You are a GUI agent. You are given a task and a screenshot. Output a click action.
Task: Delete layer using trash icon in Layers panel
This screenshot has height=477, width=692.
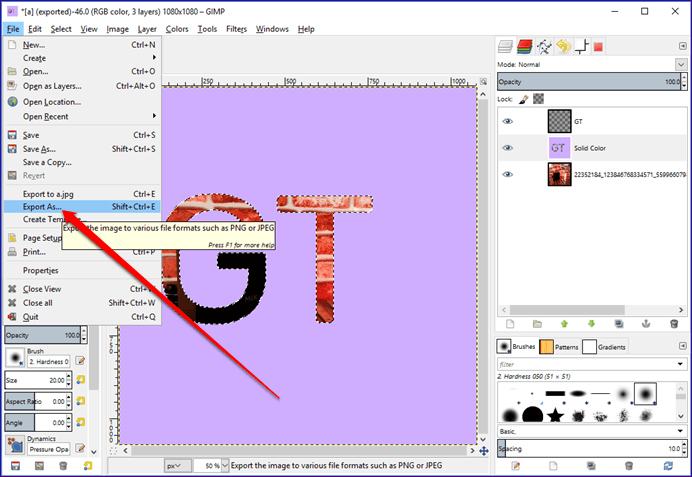(674, 324)
